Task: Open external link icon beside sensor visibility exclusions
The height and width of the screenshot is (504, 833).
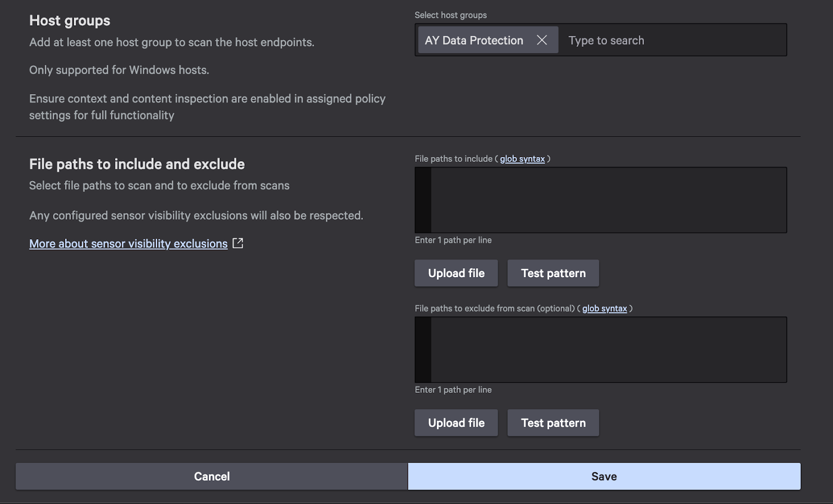Action: point(238,243)
